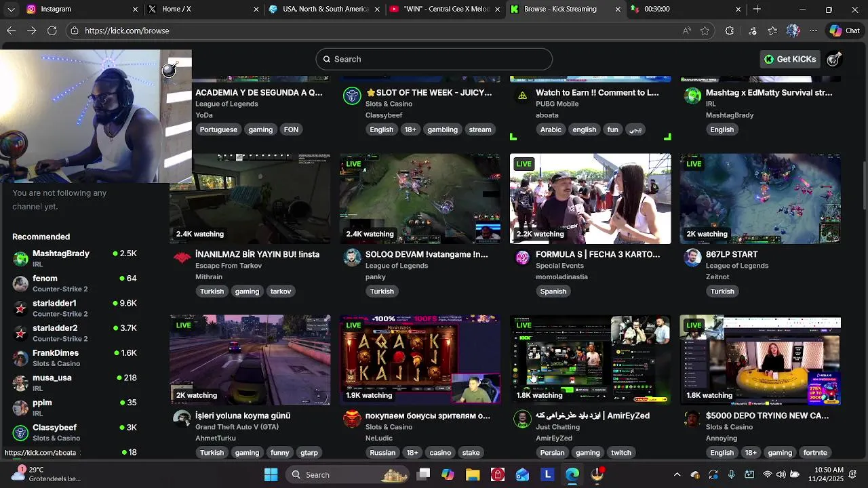Click the Windows taskbar Search box
This screenshot has height=488, width=868.
(346, 474)
